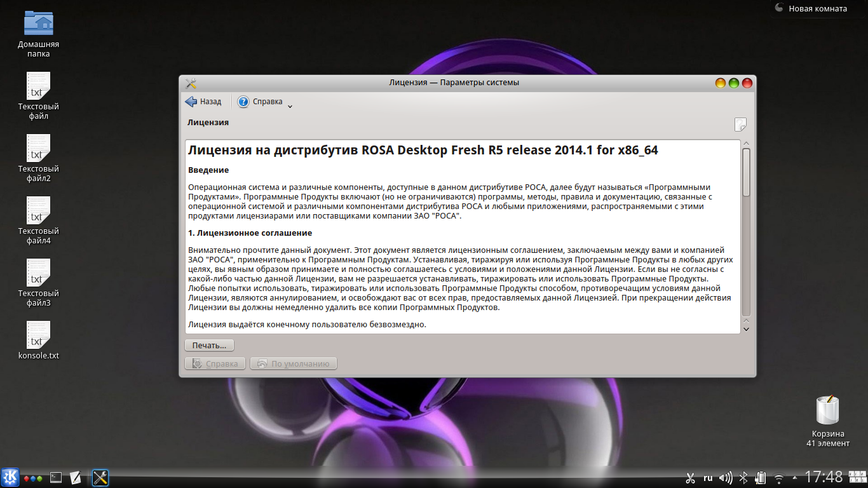
Task: Click the license document icon at top right
Action: pyautogui.click(x=740, y=124)
